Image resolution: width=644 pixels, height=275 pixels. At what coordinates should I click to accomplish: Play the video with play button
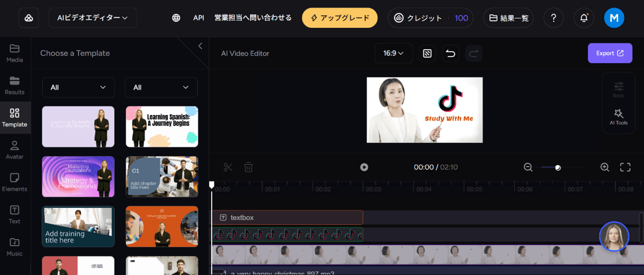(364, 167)
